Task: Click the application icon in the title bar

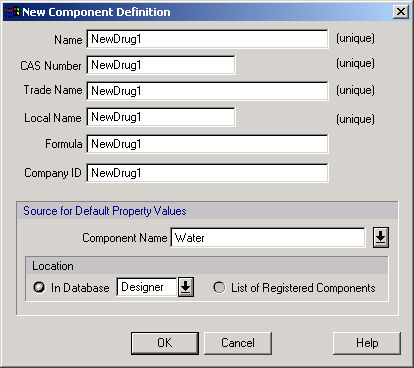Action: 12,12
